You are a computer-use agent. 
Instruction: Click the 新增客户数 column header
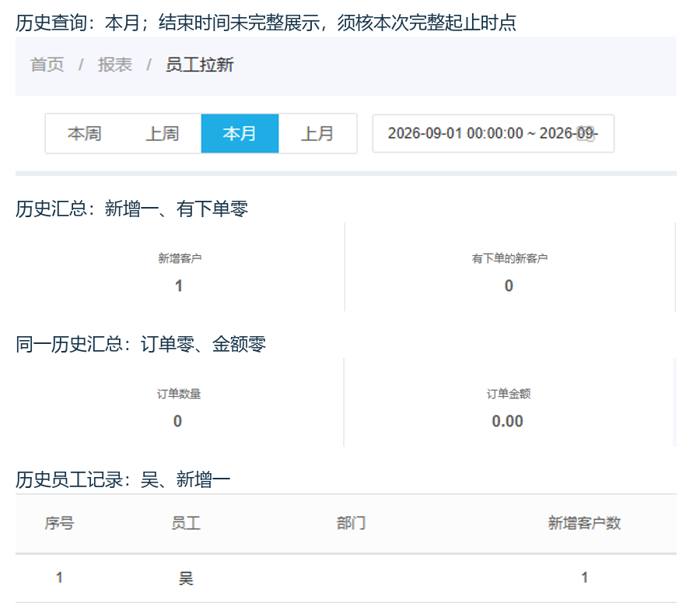584,523
